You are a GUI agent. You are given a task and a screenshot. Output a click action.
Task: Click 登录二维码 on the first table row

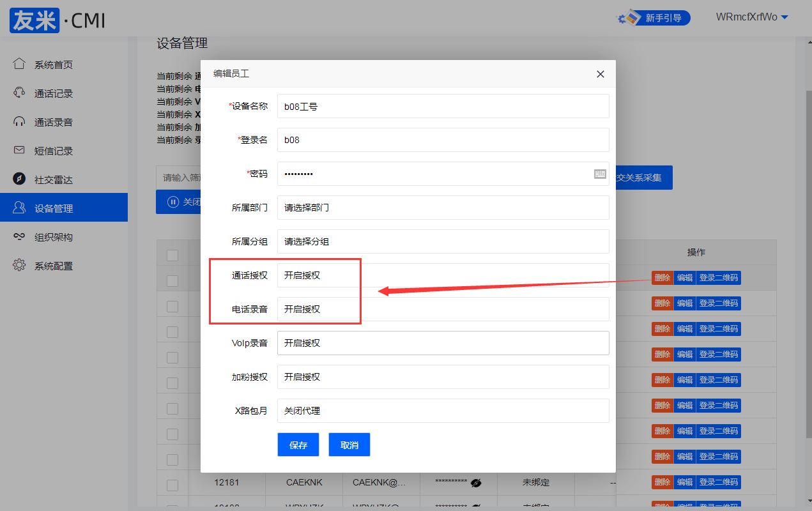pos(719,277)
